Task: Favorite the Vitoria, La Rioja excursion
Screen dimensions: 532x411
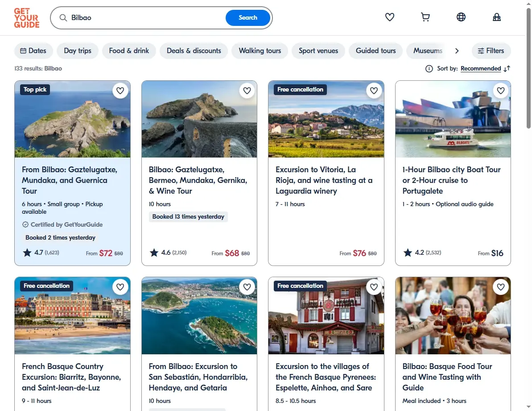Action: pyautogui.click(x=374, y=91)
